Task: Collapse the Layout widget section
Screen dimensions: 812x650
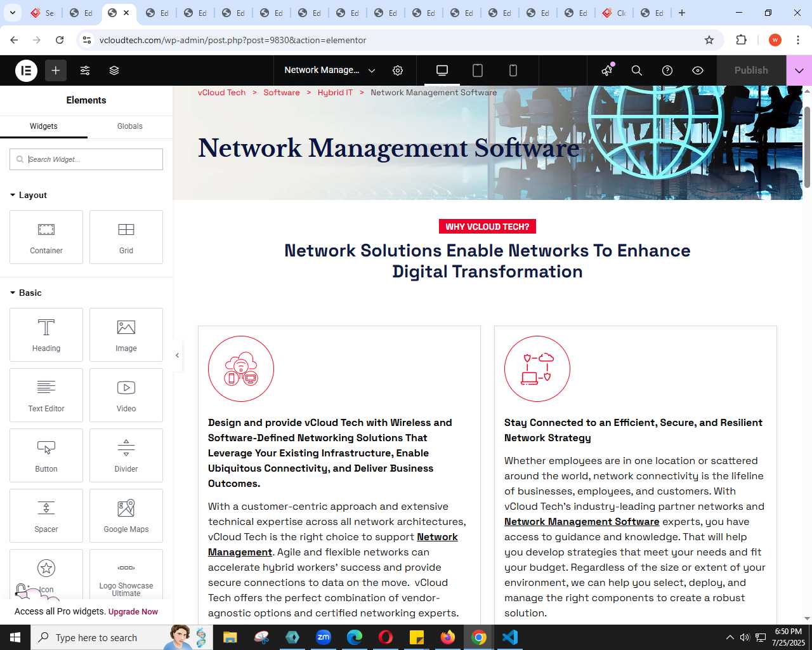Action: (x=29, y=195)
